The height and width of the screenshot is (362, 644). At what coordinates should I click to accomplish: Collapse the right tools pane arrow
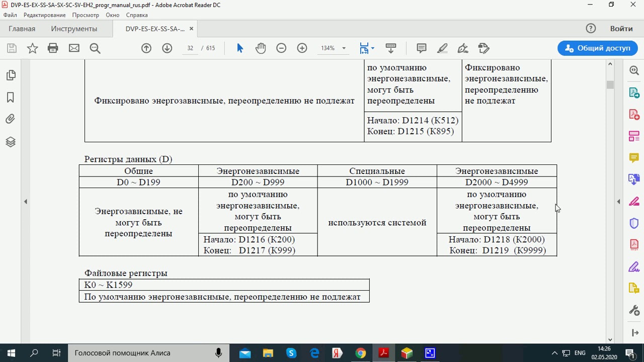(618, 202)
